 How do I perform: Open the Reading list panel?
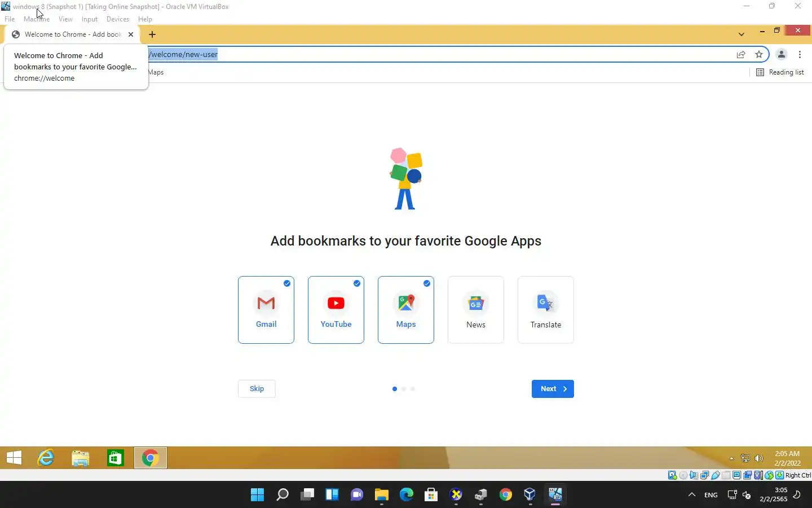click(x=780, y=72)
